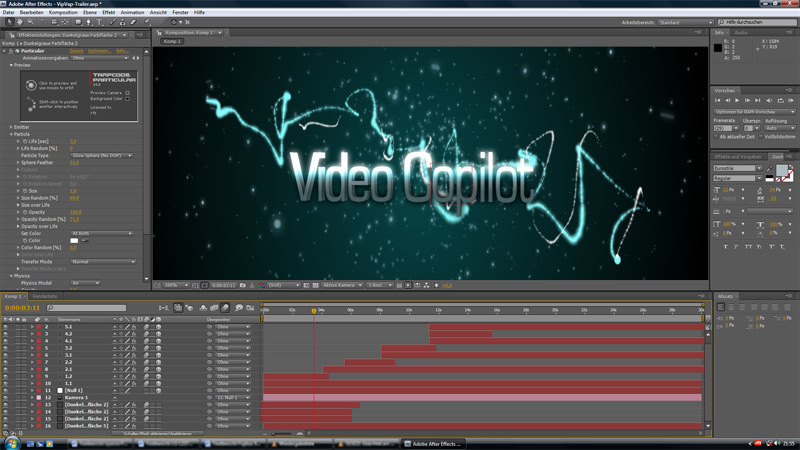Open the Arbeitsbereich Standard dropdown
Viewport: 800px width, 450px height.
[x=685, y=22]
